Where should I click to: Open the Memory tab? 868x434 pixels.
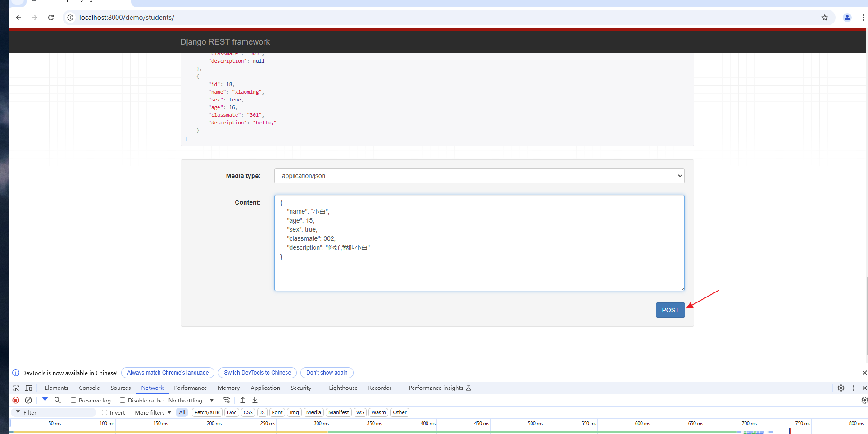(229, 388)
